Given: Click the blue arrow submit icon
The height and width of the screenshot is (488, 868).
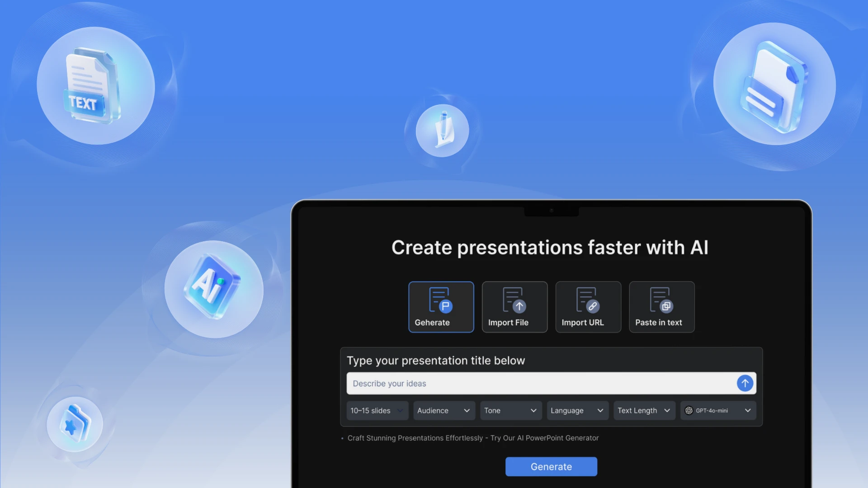Looking at the screenshot, I should (x=745, y=383).
